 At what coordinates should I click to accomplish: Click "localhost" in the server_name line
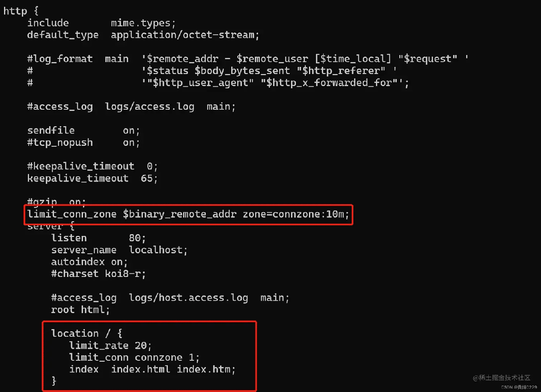(158, 250)
